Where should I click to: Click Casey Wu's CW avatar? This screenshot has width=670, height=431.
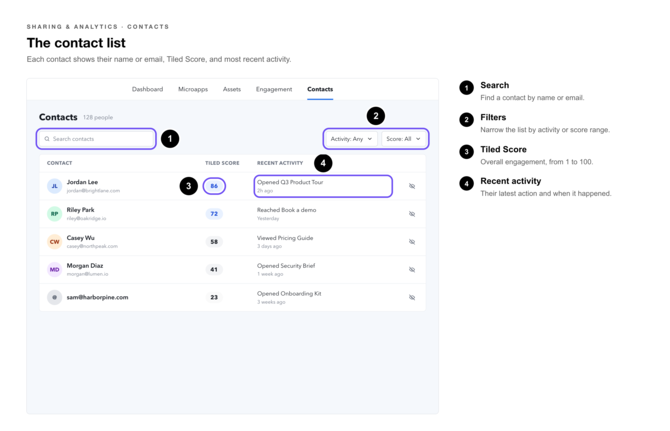coord(54,242)
